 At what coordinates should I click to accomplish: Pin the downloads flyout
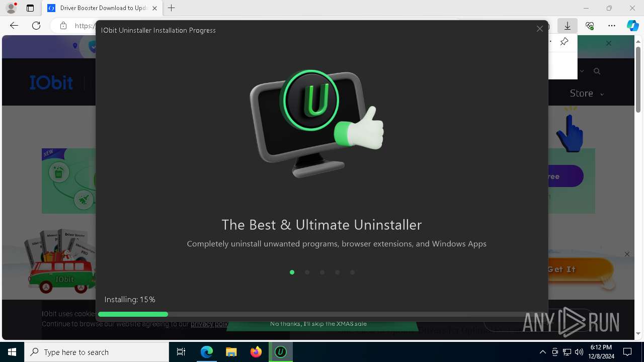click(x=564, y=42)
